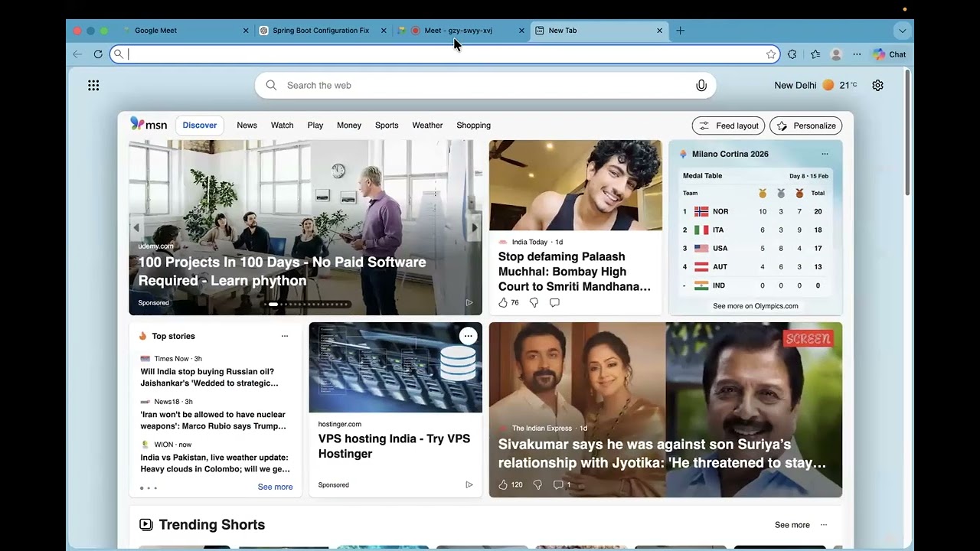Dislike the Palaash Muchhal article
The width and height of the screenshot is (980, 551).
pyautogui.click(x=534, y=303)
